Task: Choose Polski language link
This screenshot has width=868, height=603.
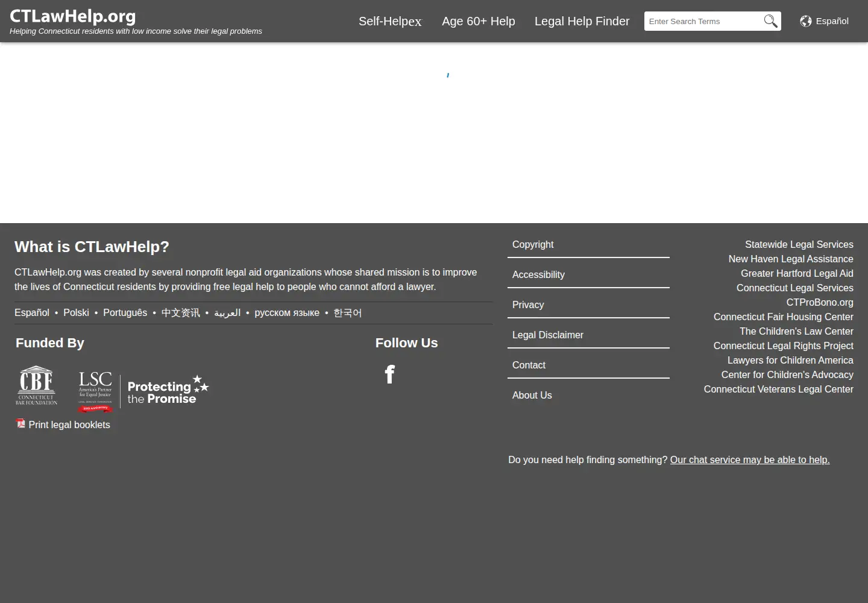Action: tap(76, 312)
